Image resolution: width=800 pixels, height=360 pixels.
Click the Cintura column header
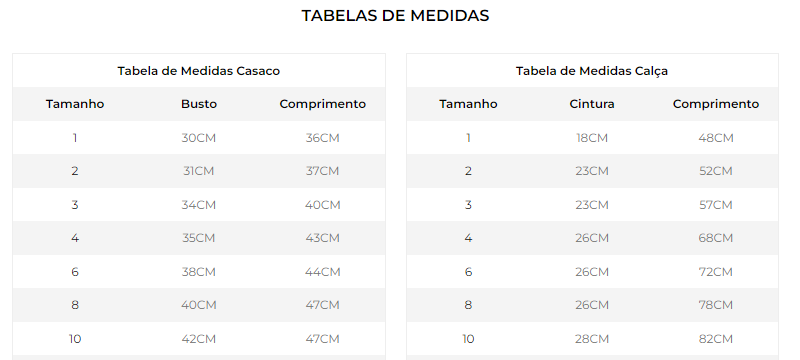592,104
